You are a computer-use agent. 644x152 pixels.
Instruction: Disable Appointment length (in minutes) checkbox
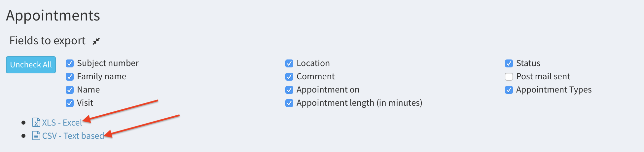coord(289,103)
